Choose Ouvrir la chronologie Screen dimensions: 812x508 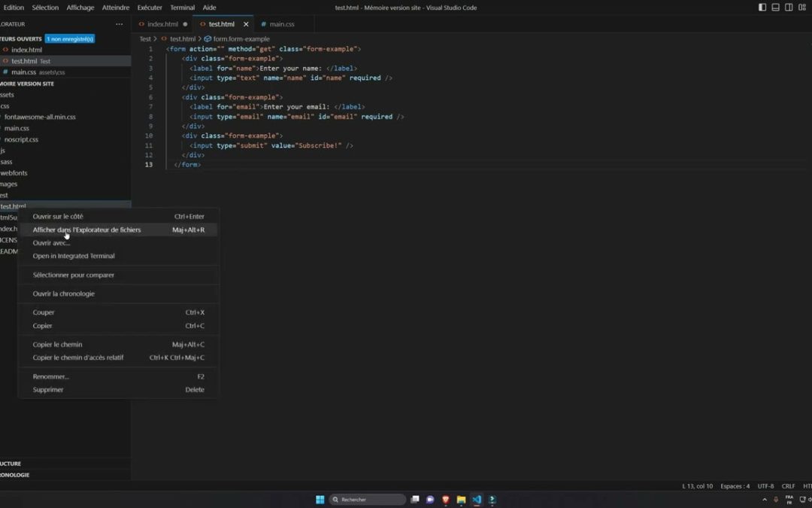(119, 294)
